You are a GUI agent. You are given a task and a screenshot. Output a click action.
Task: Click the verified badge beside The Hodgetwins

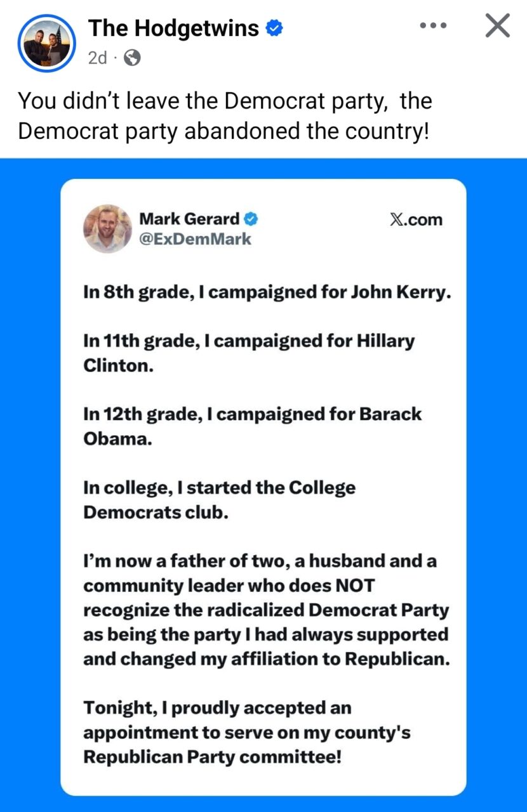pos(274,29)
